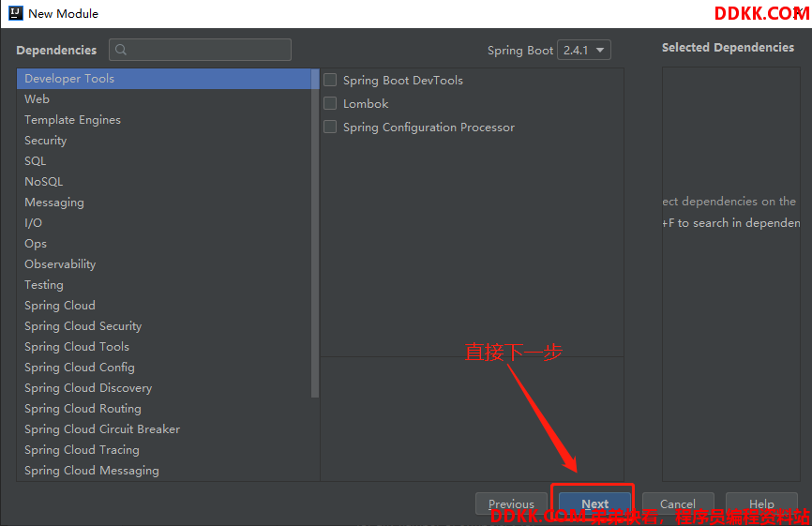Click the Help button

(x=761, y=503)
